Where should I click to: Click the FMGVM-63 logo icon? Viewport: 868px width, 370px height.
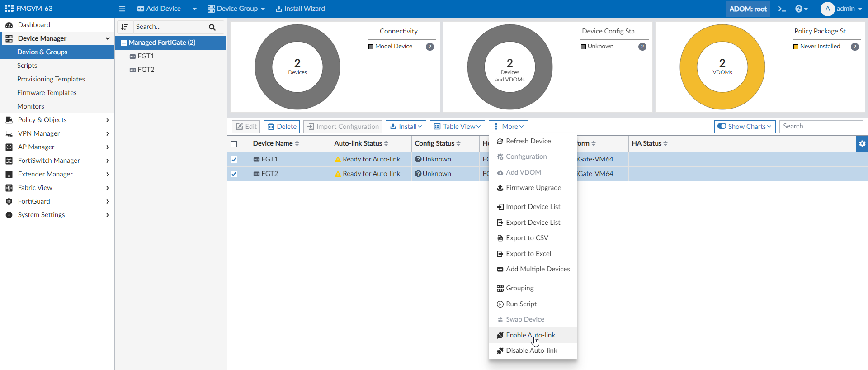click(9, 9)
